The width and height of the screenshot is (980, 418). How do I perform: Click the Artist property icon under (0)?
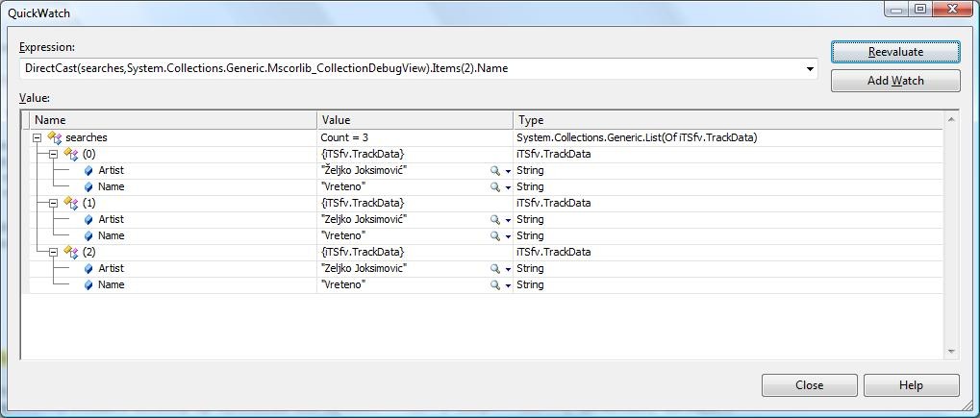coord(88,171)
